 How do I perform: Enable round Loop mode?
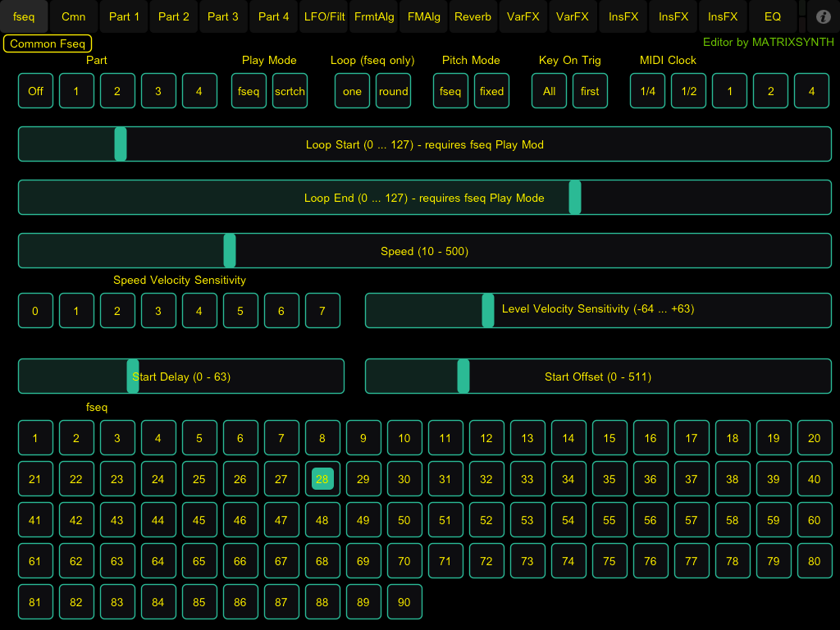[x=393, y=91]
